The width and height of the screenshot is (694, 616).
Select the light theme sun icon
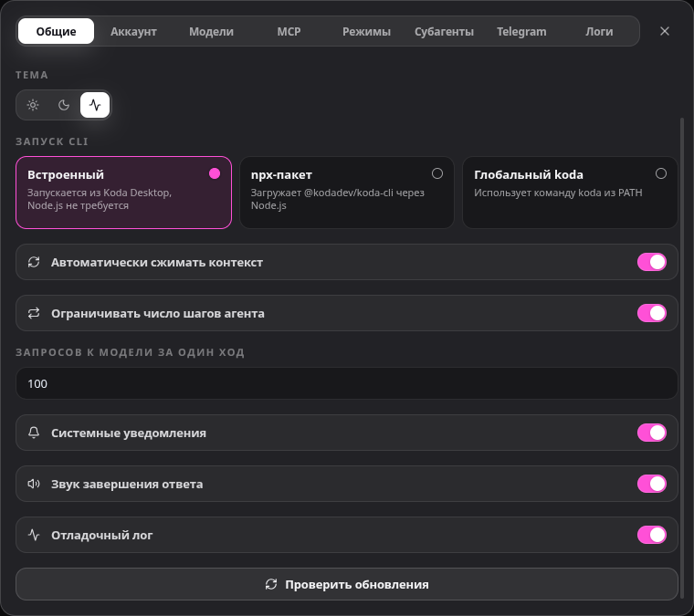pos(33,105)
